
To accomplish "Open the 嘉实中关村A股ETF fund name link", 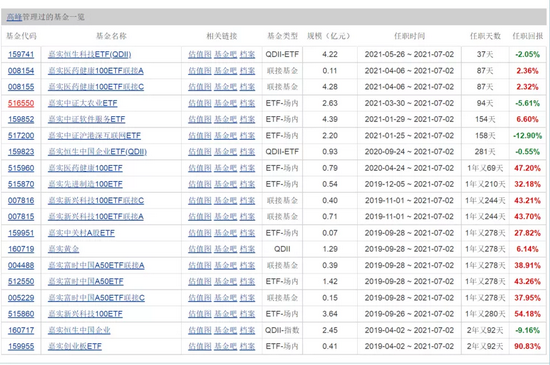I will [x=81, y=233].
